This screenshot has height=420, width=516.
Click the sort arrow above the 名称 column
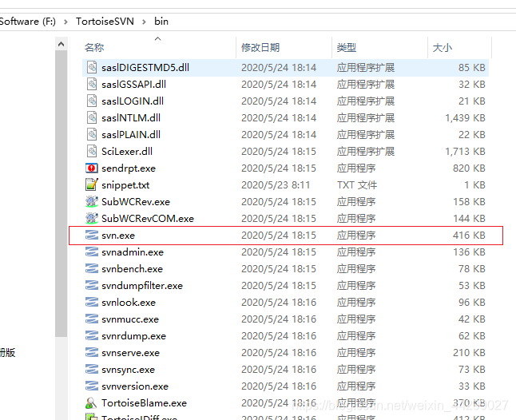[x=158, y=39]
